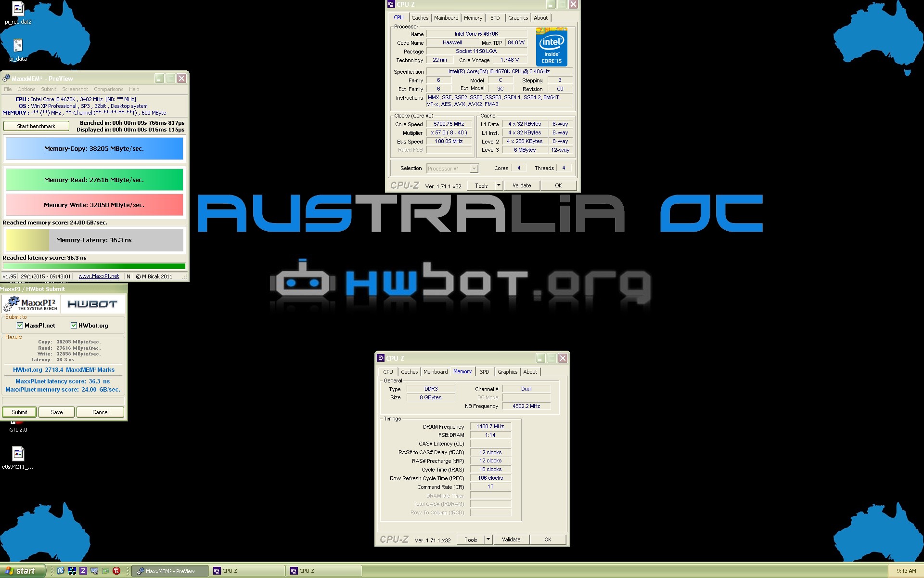The image size is (924, 578).
Task: Click Tools button in top CPU-Z window
Action: coord(481,185)
